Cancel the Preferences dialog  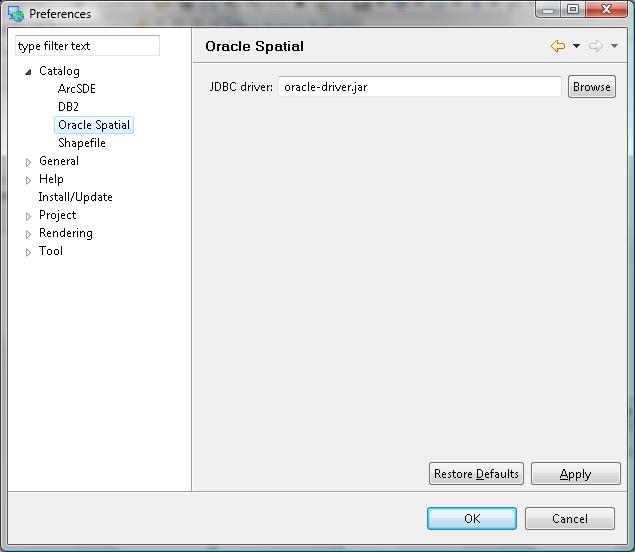pos(570,518)
